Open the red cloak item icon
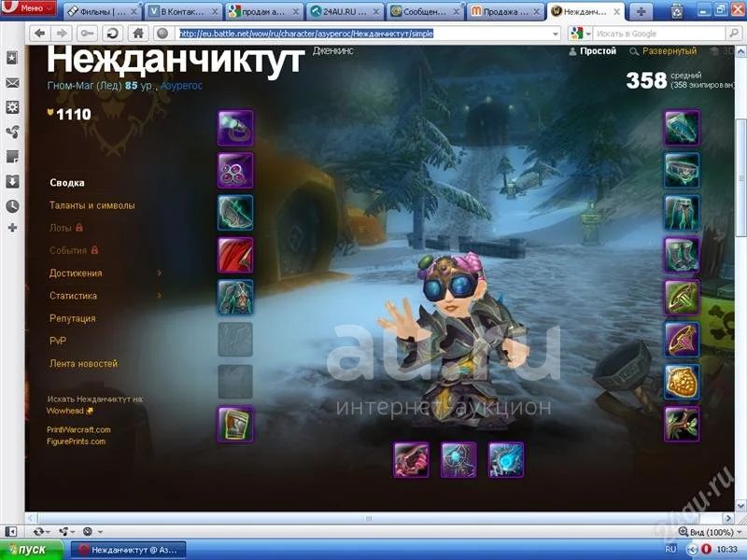Viewport: 747px width, 560px height. coord(235,255)
